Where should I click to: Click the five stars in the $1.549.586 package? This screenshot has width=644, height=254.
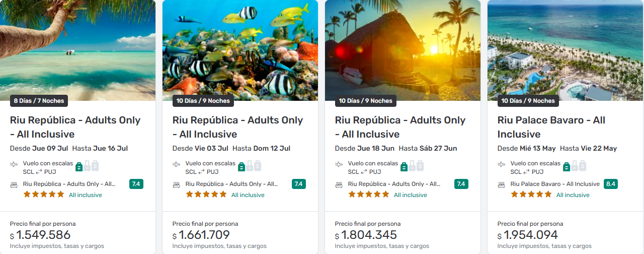44,195
